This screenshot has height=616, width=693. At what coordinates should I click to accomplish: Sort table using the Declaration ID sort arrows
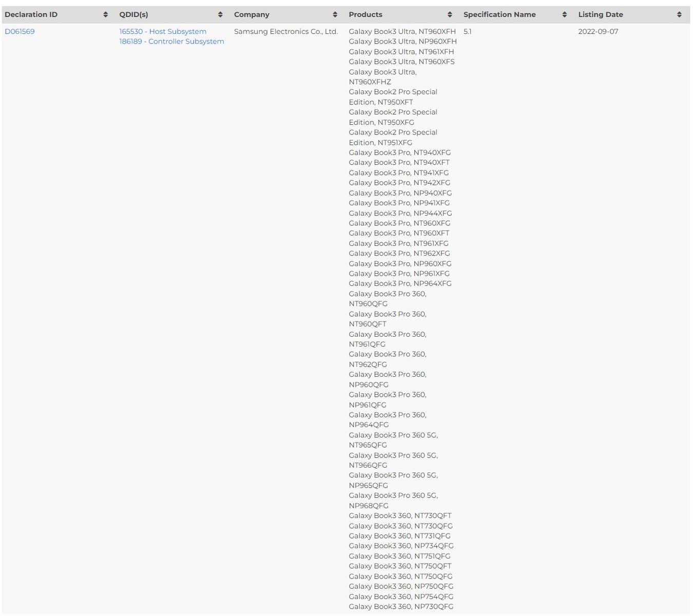(106, 15)
